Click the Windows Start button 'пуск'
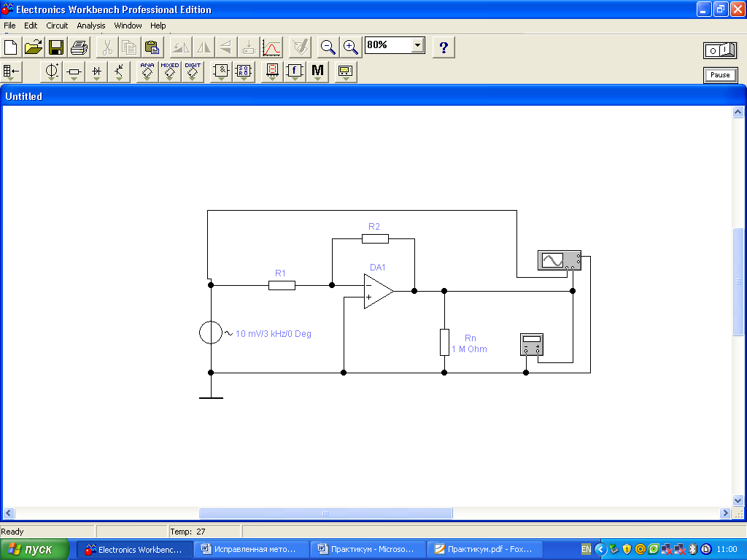747x560 pixels. [35, 549]
